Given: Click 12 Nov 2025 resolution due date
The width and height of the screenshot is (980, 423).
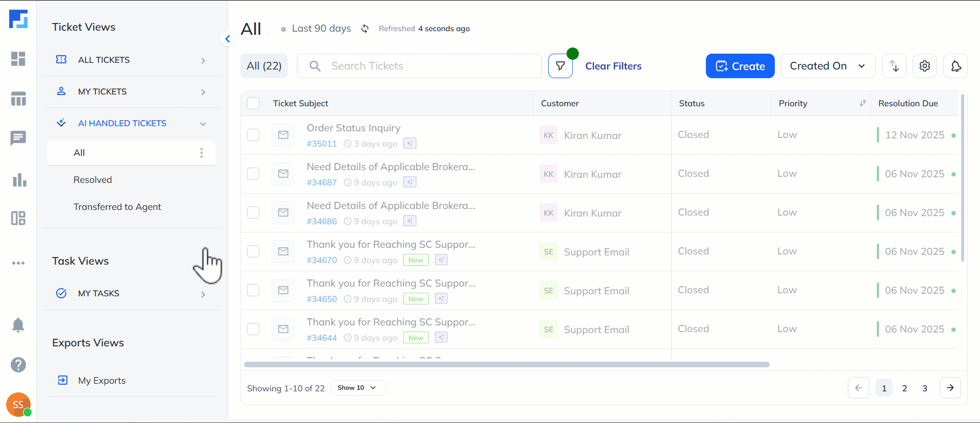Looking at the screenshot, I should pos(915,135).
